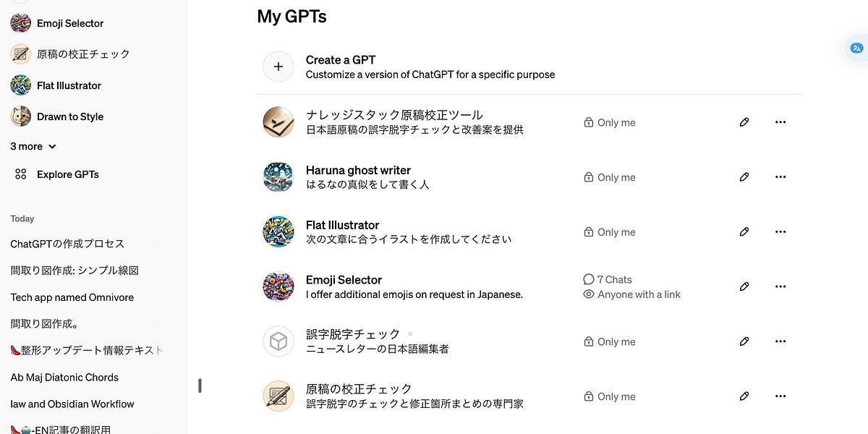Viewport: 868px width, 434px height.
Task: Open Drawn to Style from the sidebar
Action: pyautogui.click(x=71, y=116)
